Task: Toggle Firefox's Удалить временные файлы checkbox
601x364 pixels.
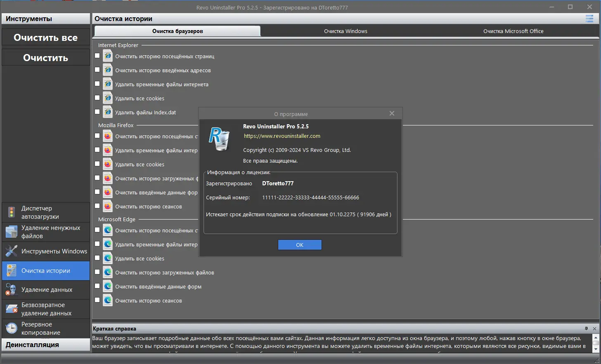Action: click(97, 150)
